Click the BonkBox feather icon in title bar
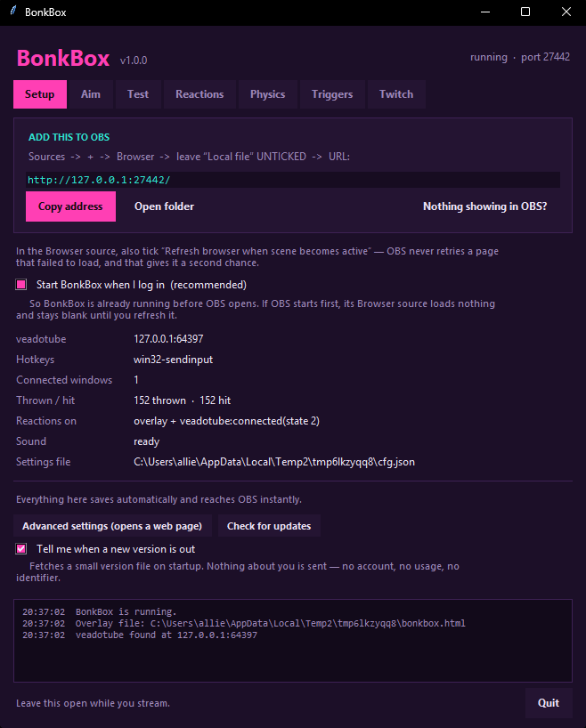Viewport: 586px width, 728px height. click(13, 11)
